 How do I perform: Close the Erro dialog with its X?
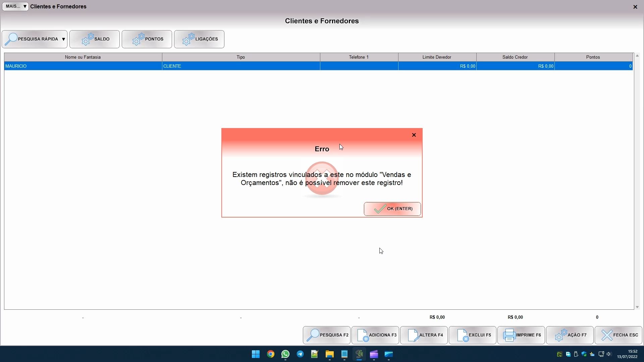pos(414,135)
